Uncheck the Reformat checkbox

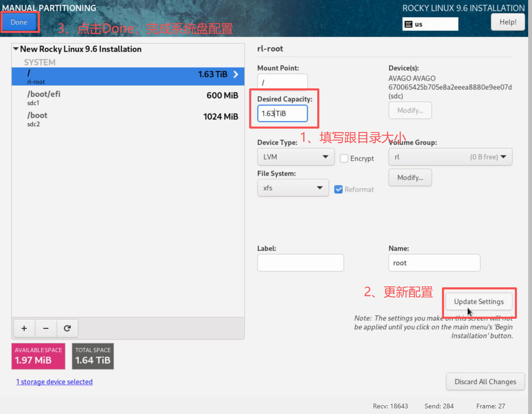pos(338,190)
